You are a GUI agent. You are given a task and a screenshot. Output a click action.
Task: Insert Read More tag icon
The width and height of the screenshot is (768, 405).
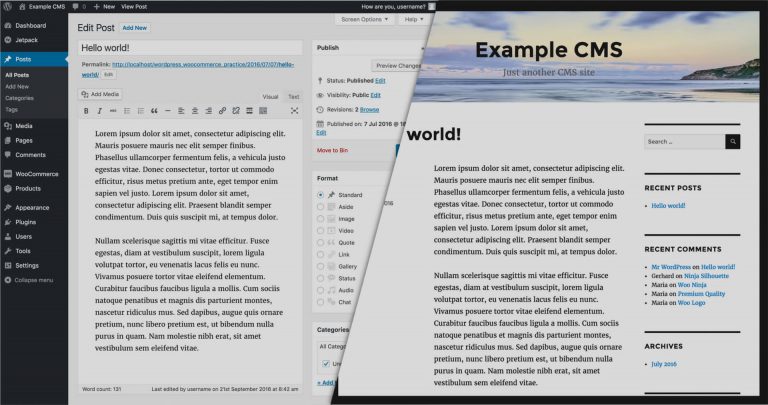[249, 111]
